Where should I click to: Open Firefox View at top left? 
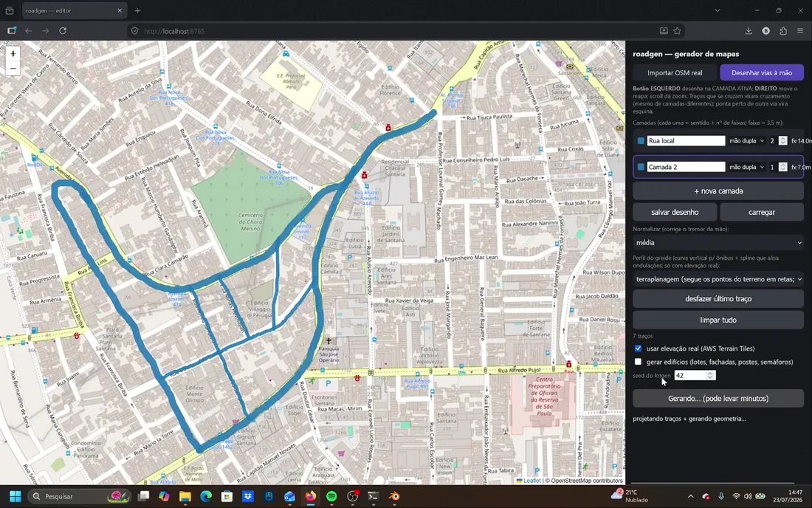10,10
